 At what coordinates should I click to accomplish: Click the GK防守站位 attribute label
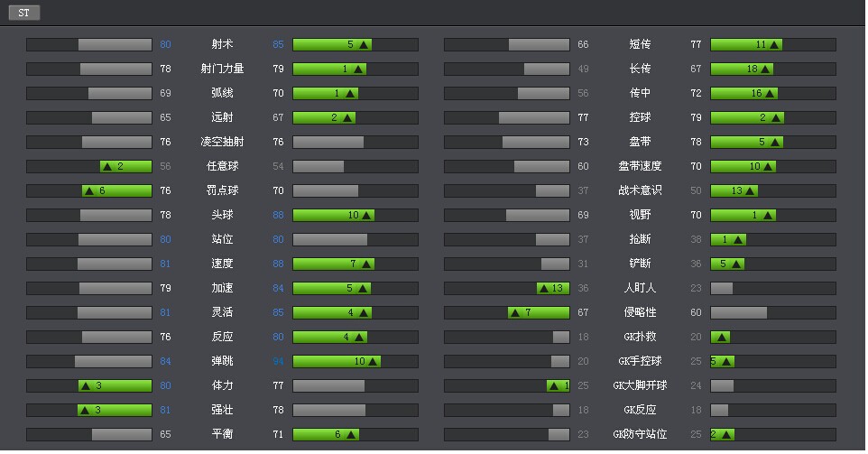[640, 434]
